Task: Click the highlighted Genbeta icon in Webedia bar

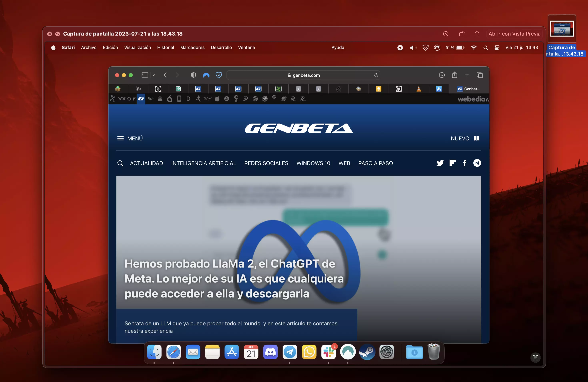Action: 141,99
